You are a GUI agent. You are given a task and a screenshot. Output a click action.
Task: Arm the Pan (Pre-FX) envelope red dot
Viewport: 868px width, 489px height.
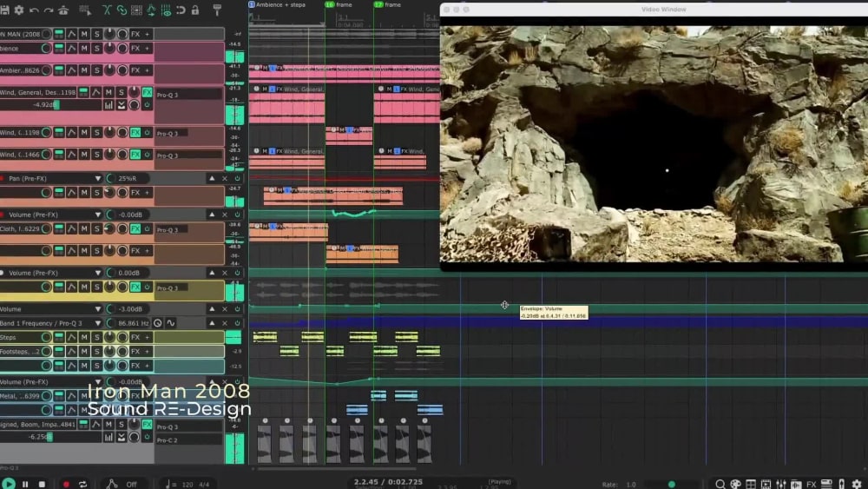tap(3, 178)
